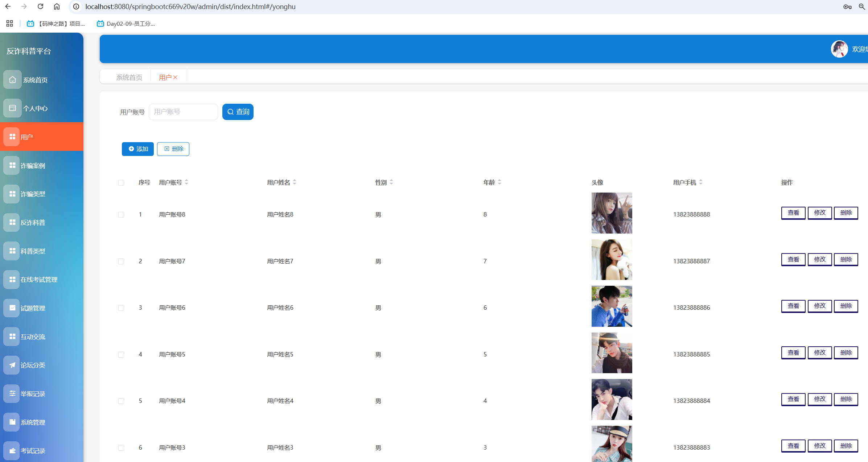
Task: Click the 用户账号 search input field
Action: click(183, 112)
